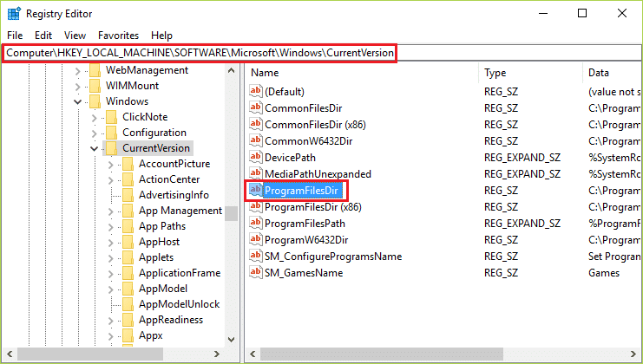This screenshot has width=643, height=364.
Task: Click the ProgramFilesPath value icon
Action: 255,223
